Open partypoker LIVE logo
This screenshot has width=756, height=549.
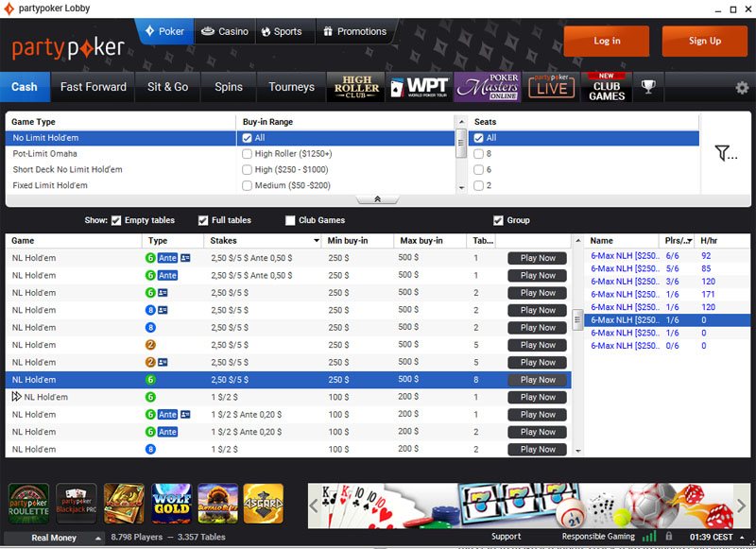point(551,87)
